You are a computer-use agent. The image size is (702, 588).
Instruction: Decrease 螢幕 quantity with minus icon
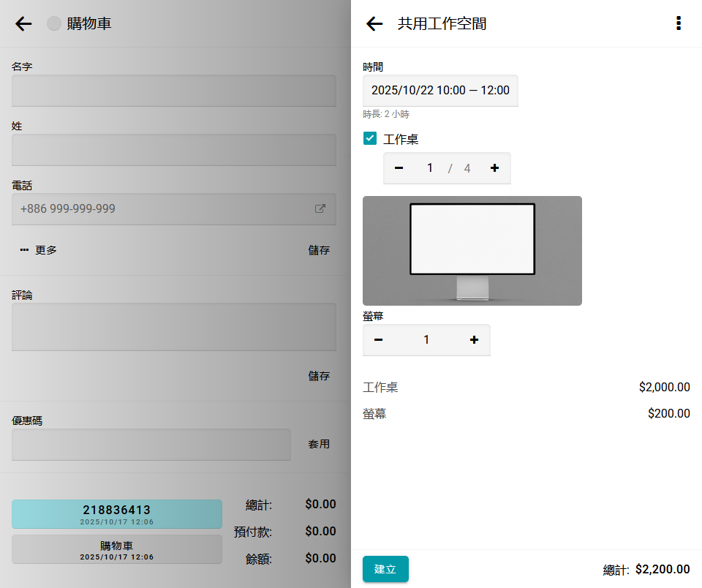click(378, 340)
